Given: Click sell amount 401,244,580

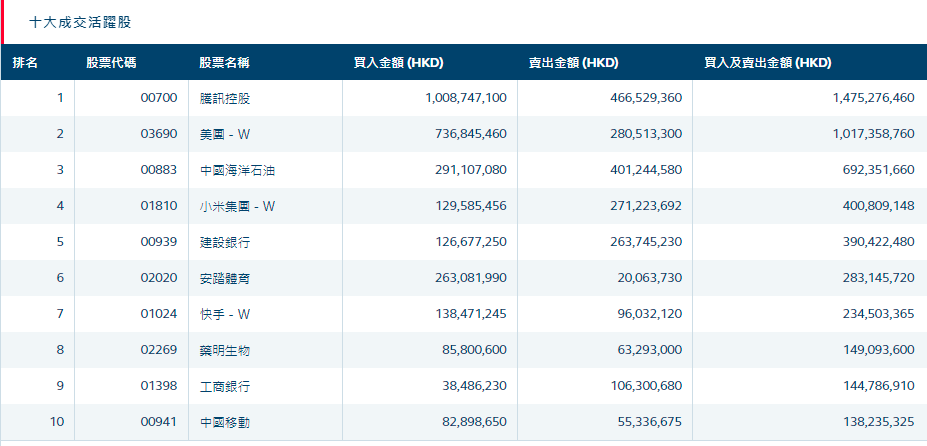Looking at the screenshot, I should pos(646,170).
